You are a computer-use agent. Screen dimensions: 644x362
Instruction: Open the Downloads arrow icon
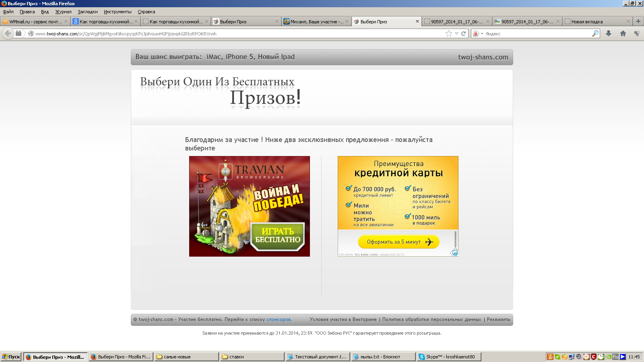pyautogui.click(x=609, y=33)
